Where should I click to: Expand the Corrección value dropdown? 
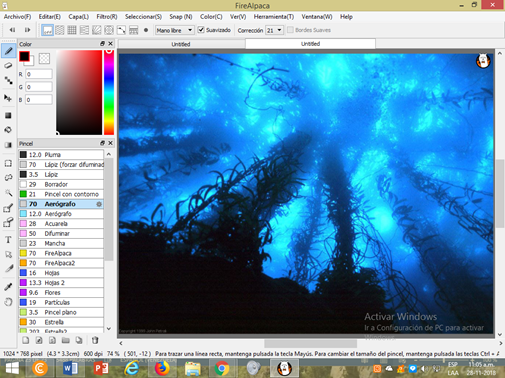tap(274, 30)
